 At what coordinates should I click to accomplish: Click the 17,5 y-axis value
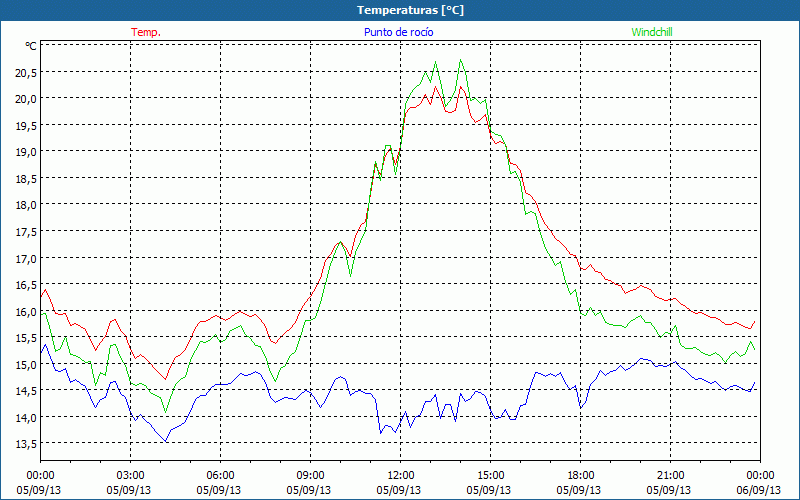click(x=26, y=232)
